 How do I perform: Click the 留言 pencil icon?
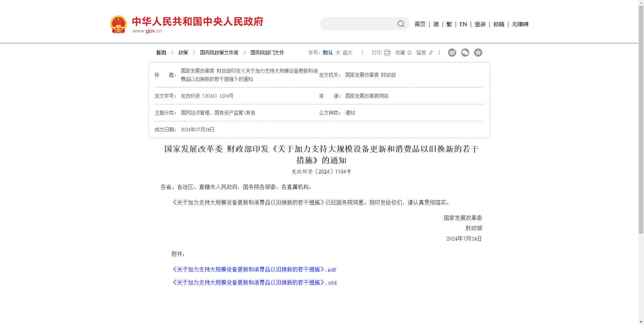coord(431,53)
